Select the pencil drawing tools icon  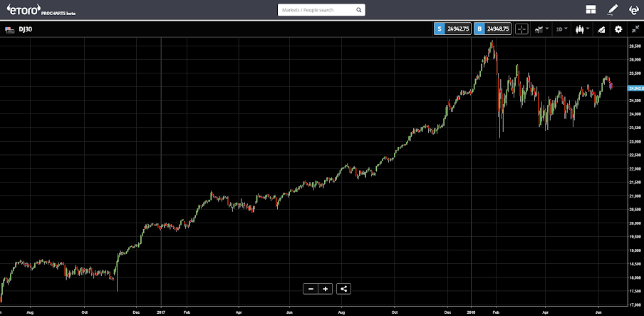[x=613, y=10]
